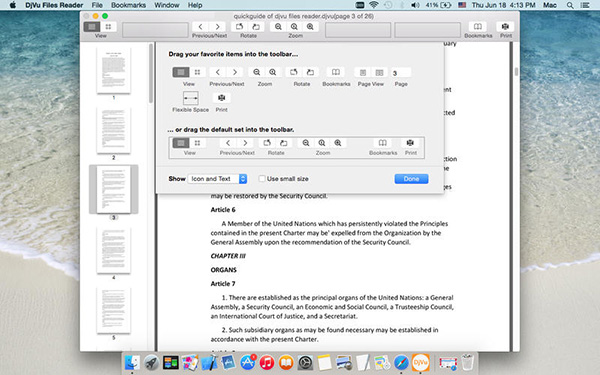Image resolution: width=600 pixels, height=375 pixels.
Task: Open the Help menu
Action: click(x=195, y=5)
